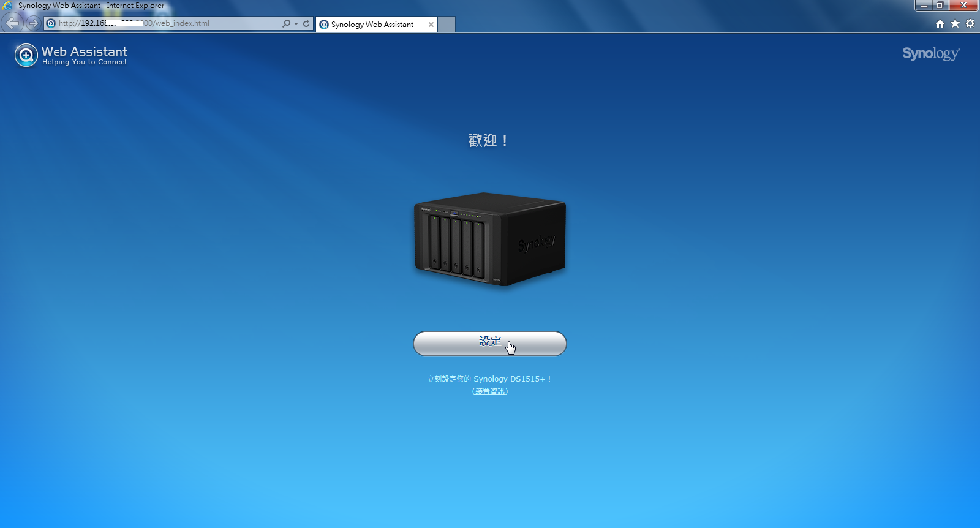Expand the address bar autocomplete dropdown arrow

point(296,23)
